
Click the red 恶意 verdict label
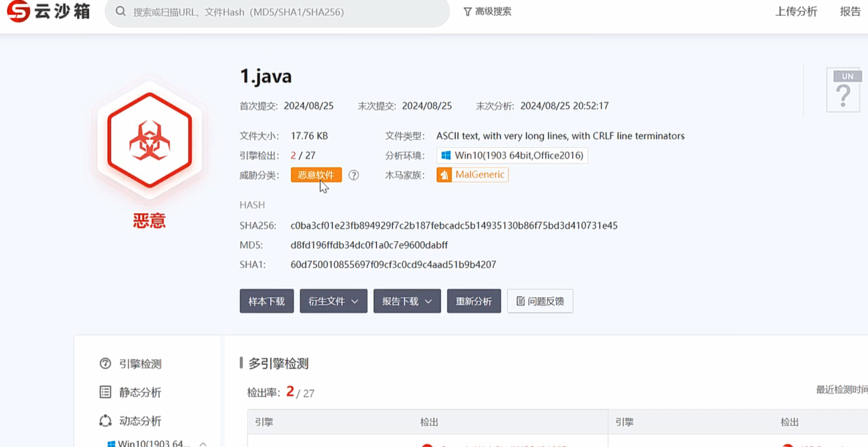click(x=149, y=221)
